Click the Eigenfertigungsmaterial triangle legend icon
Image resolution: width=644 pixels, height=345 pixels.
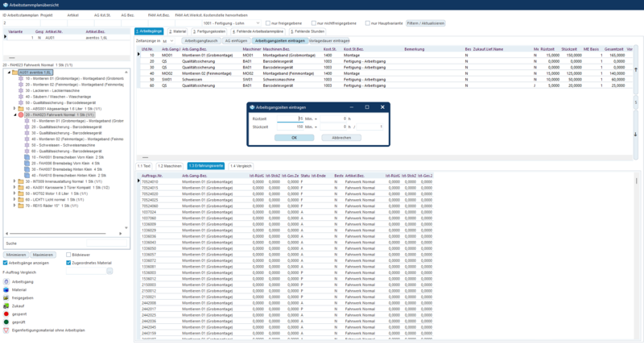click(6, 330)
